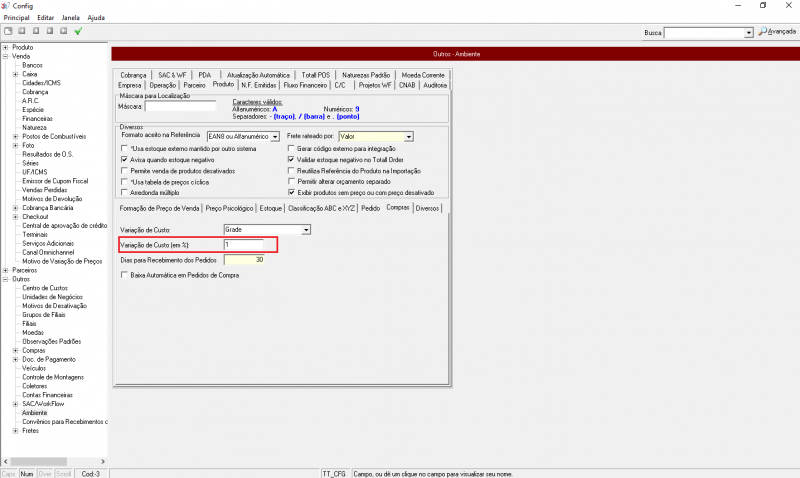
Task: Toggle Gerar código externo para integração
Action: 291,148
